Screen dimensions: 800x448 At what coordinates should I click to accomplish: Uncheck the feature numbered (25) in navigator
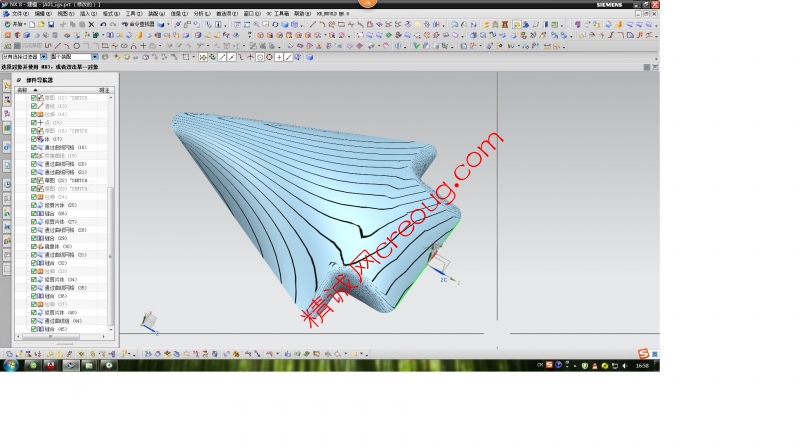tap(35, 205)
